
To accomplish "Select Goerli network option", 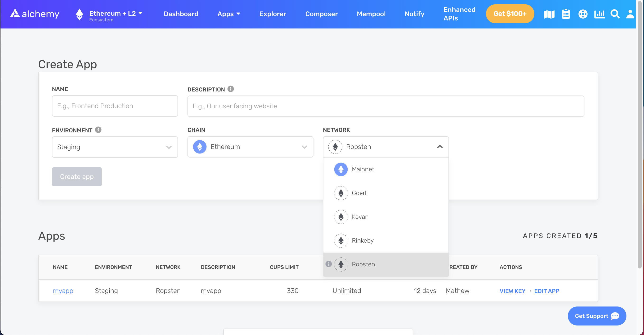I will [386, 193].
